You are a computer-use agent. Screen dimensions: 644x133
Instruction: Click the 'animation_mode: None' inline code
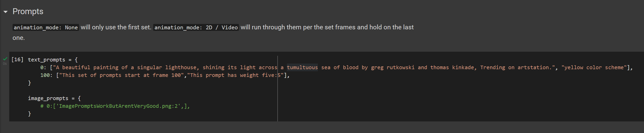pos(46,28)
